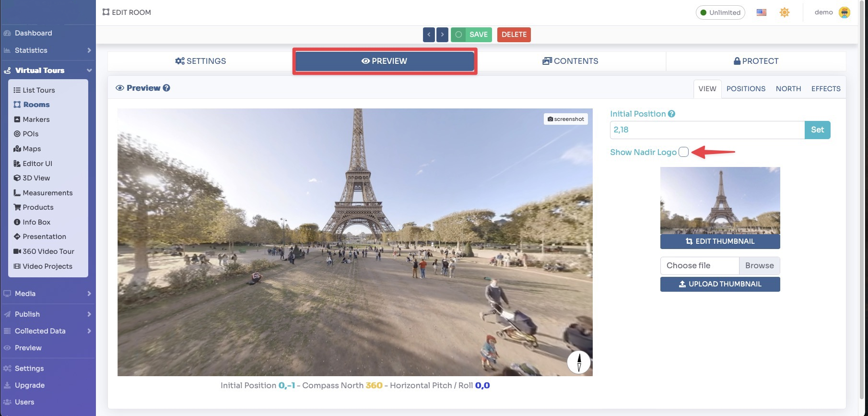The width and height of the screenshot is (868, 416).
Task: Click the help icon beside Preview heading
Action: tap(166, 88)
